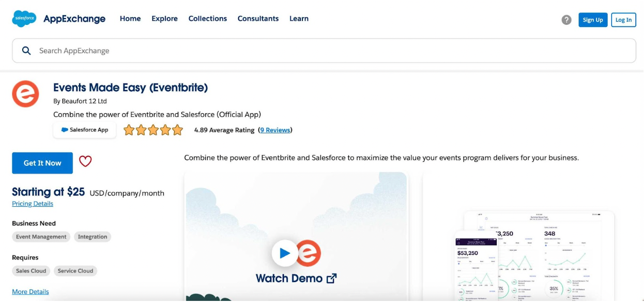Open the 9 Reviews link
Image resolution: width=644 pixels, height=303 pixels.
point(275,130)
